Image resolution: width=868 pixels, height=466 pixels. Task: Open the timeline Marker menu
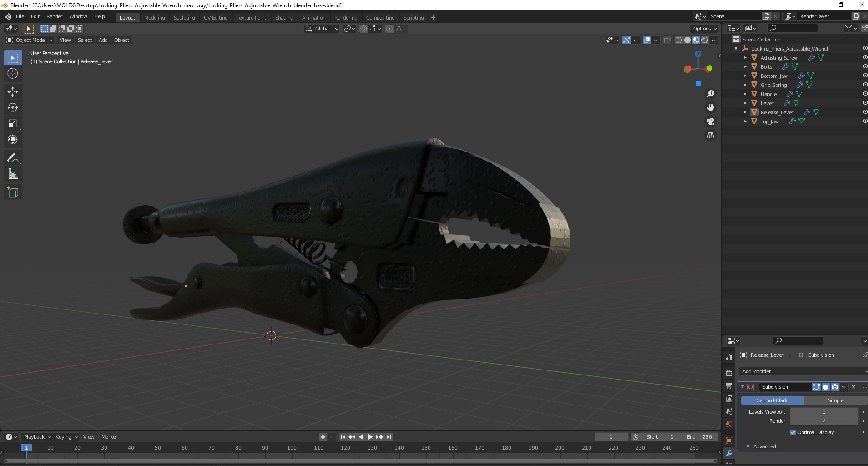109,437
